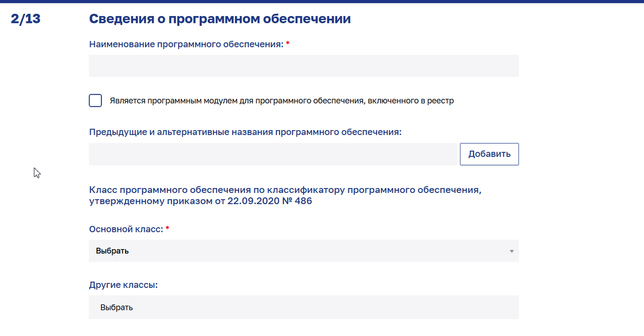Viewport: 644px width, 336px height.
Task: Open the Основной класс dropdown
Action: (304, 251)
